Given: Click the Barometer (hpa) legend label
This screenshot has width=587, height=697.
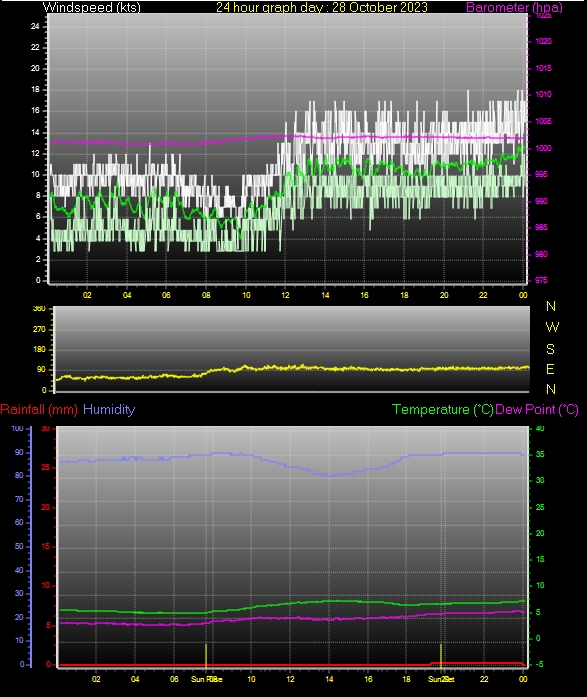Looking at the screenshot, I should point(514,7).
